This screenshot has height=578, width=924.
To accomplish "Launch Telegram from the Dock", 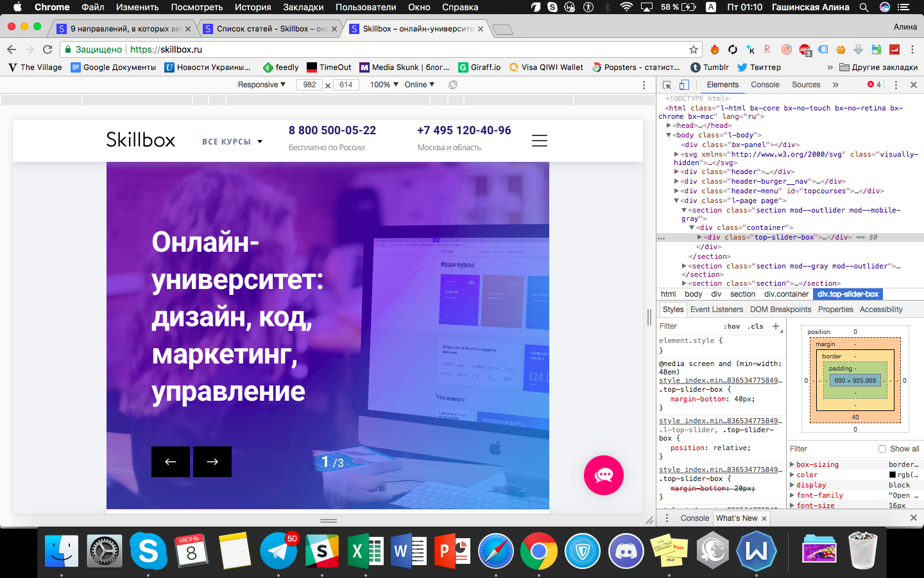I will click(278, 550).
